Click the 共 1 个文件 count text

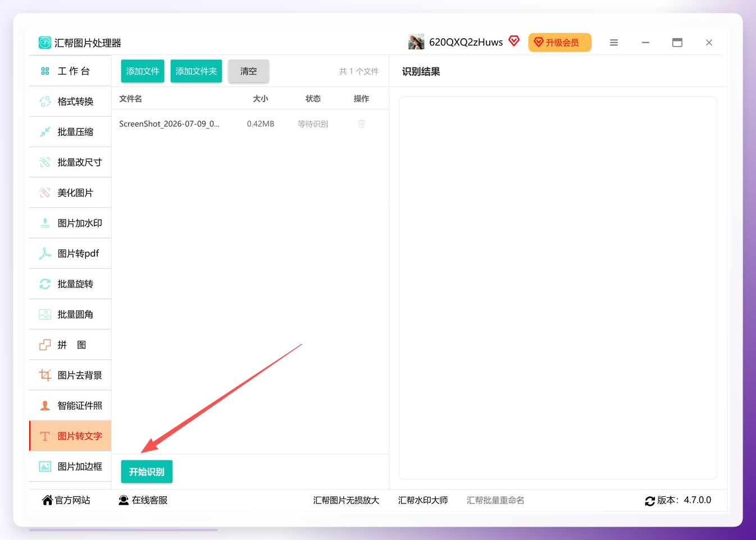(x=359, y=71)
